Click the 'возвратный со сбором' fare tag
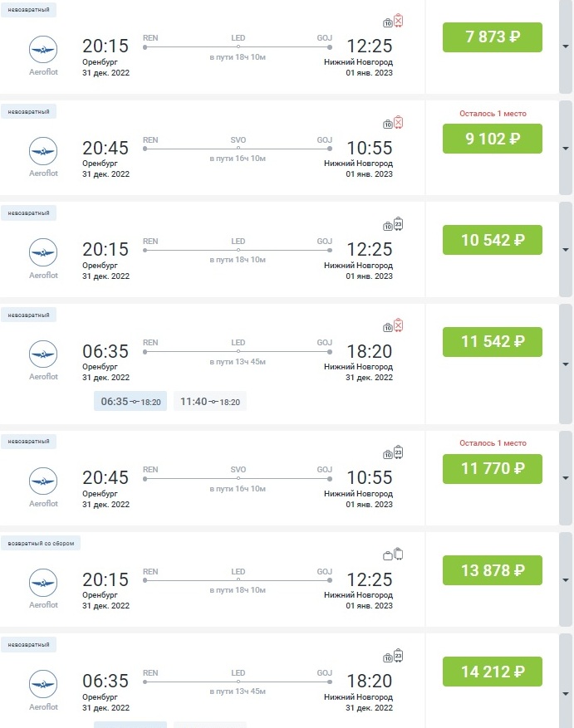Screen dimensions: 574x728 coord(41,544)
